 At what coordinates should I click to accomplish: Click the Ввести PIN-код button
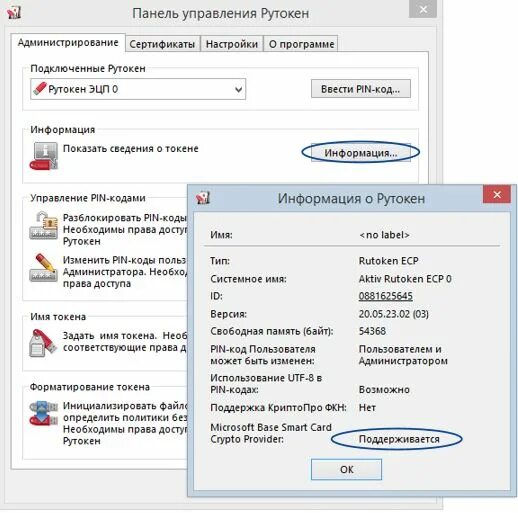click(361, 89)
